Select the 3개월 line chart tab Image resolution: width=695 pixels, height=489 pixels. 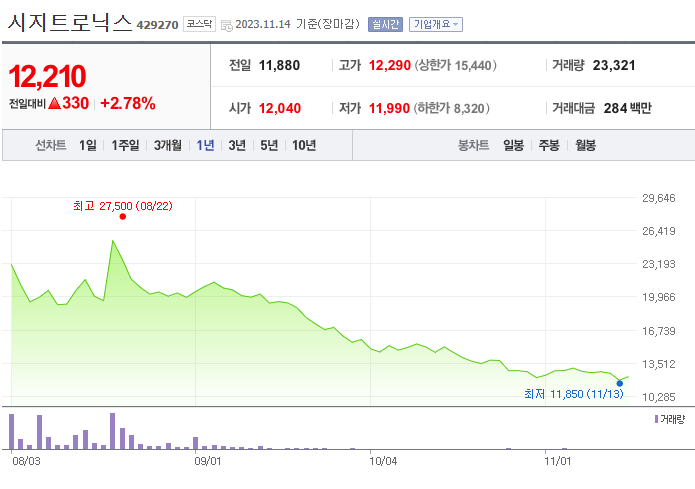(x=168, y=145)
